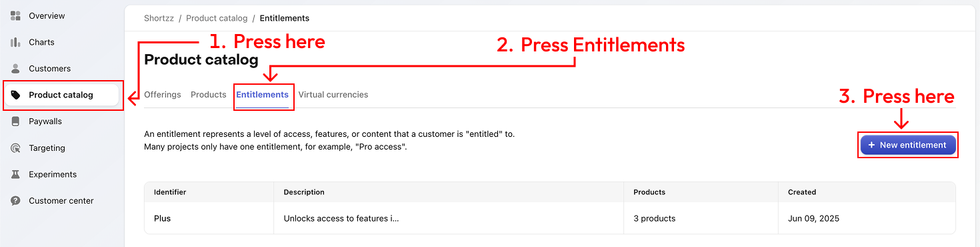
Task: Switch to the Offerings tab
Action: pyautogui.click(x=163, y=95)
